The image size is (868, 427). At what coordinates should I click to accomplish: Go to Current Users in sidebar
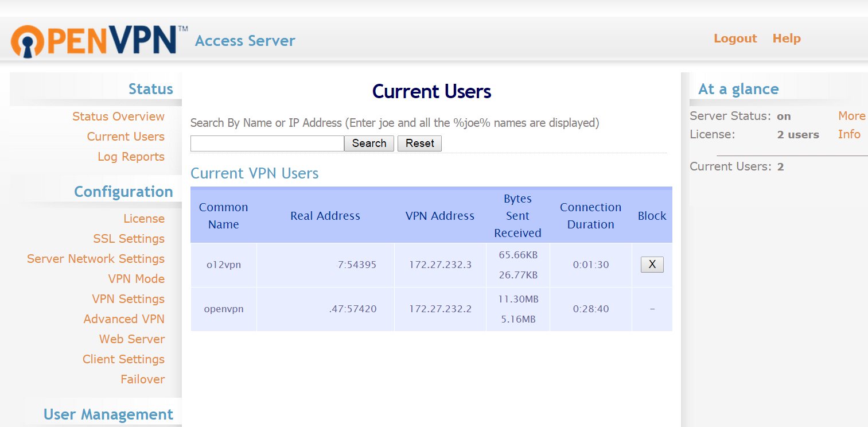(x=126, y=137)
